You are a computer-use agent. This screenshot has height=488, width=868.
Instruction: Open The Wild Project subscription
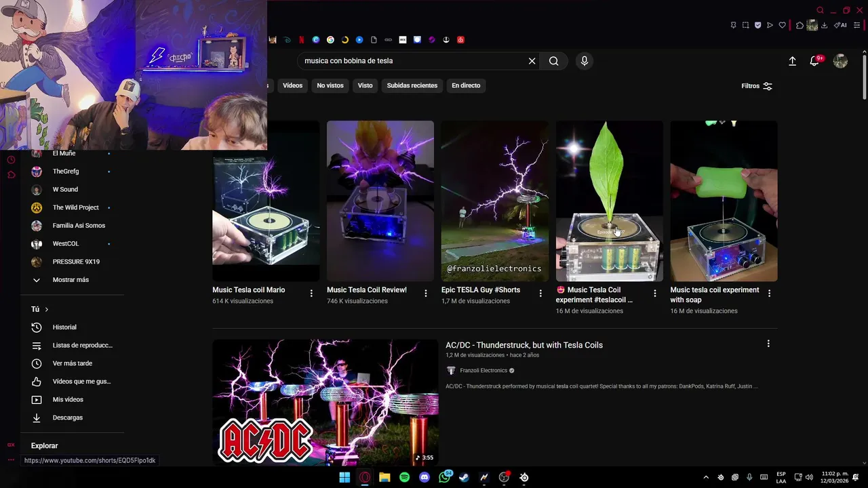(75, 207)
